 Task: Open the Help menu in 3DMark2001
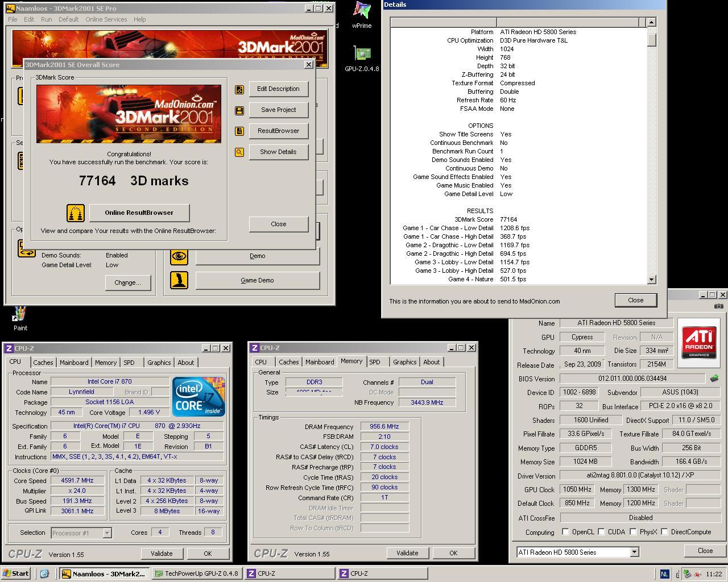coord(140,19)
